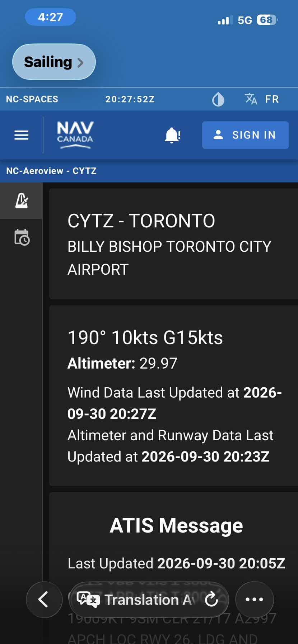
Task: Tap the Translation Available address bar
Action: [148, 600]
